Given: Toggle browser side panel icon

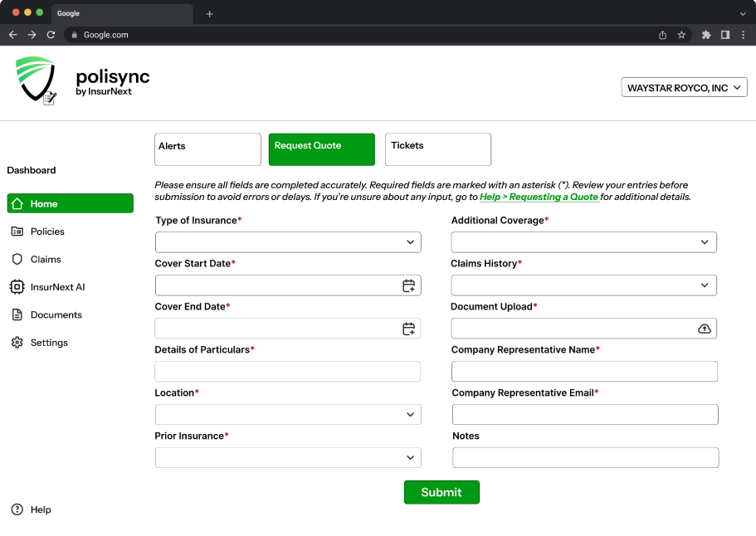Looking at the screenshot, I should (x=725, y=35).
